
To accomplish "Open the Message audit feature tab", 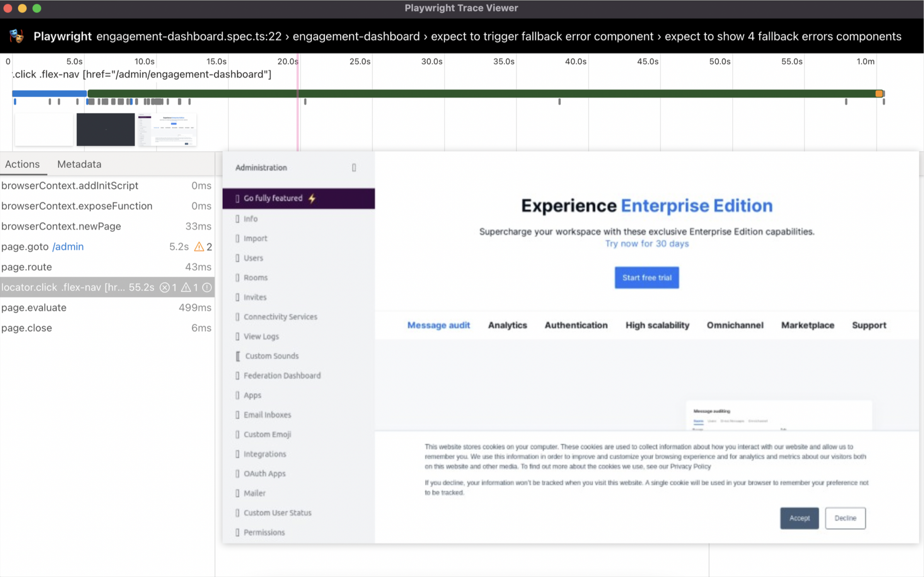I will point(438,325).
